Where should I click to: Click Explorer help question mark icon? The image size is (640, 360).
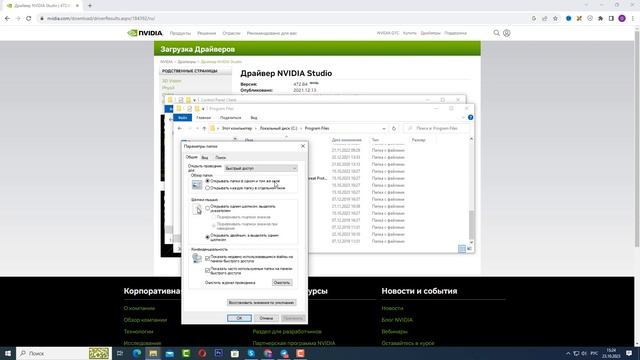[x=470, y=118]
